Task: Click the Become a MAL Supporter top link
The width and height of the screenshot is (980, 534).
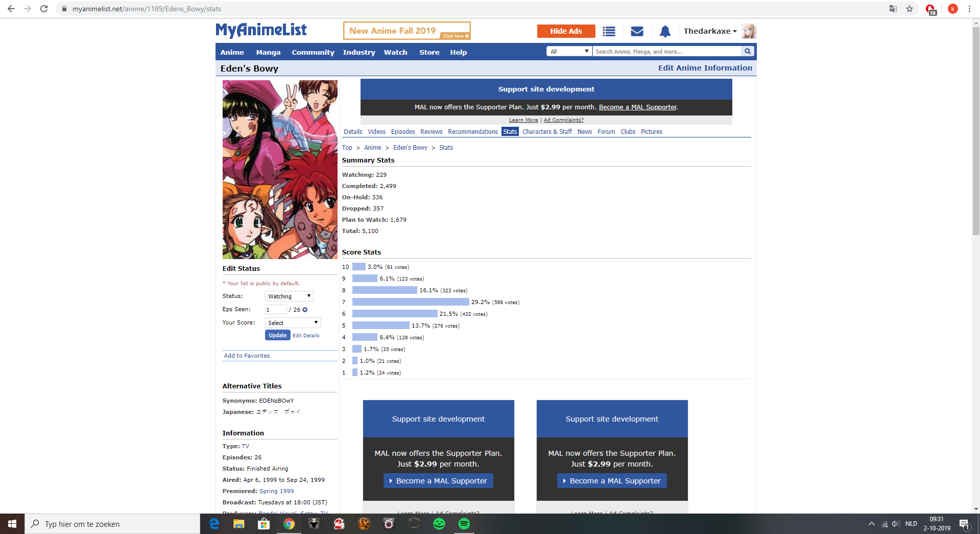Action: [x=638, y=107]
